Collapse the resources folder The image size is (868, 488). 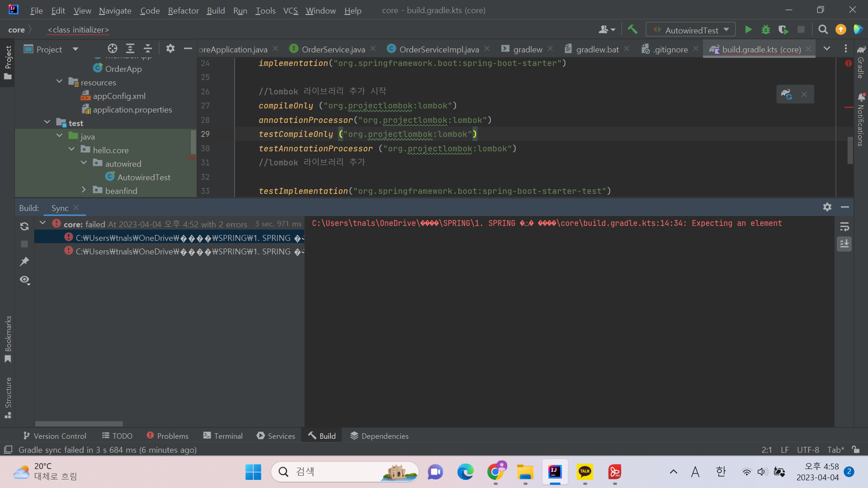(59, 81)
